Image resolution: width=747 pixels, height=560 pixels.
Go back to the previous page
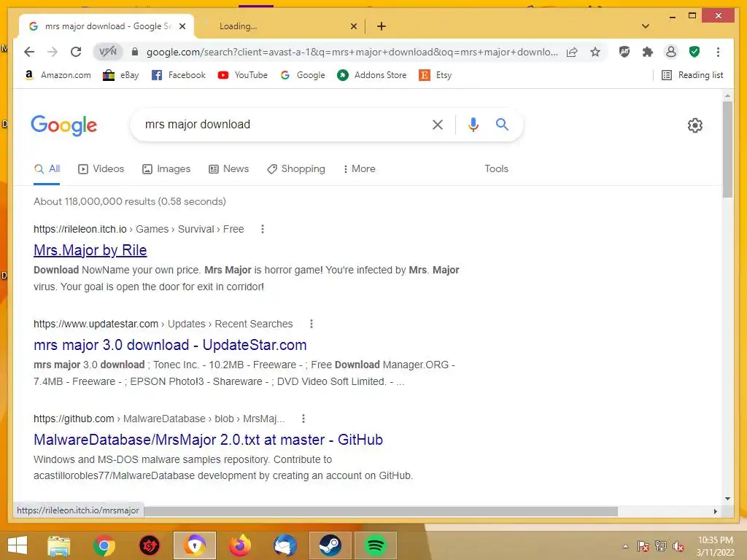coord(29,52)
